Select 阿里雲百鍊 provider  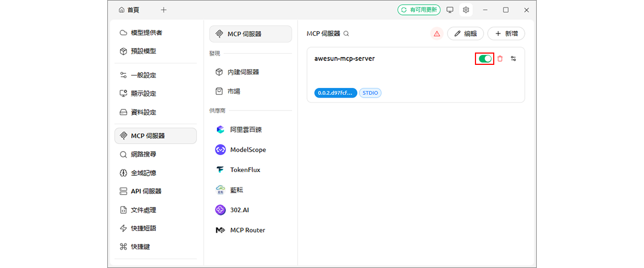pyautogui.click(x=251, y=130)
